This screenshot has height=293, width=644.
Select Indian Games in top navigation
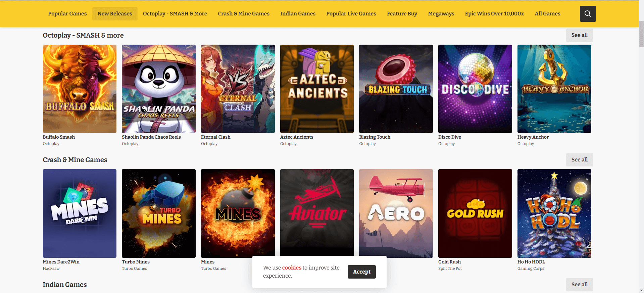(298, 14)
